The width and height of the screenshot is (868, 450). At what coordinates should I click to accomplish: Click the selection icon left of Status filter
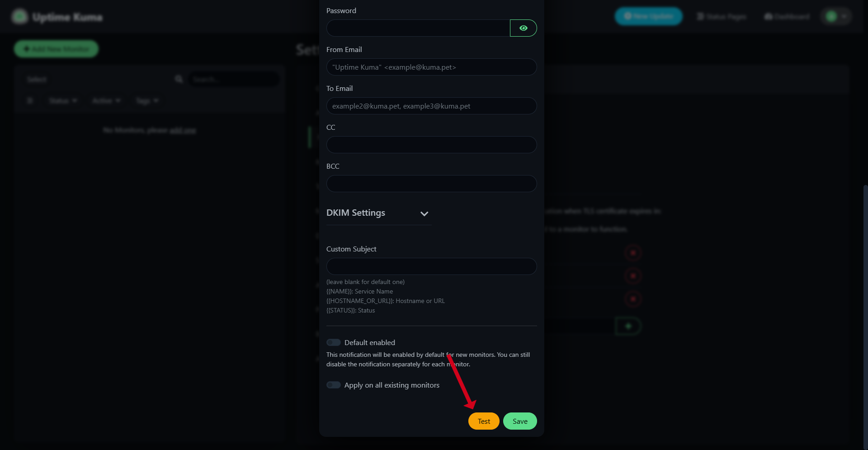tap(30, 100)
